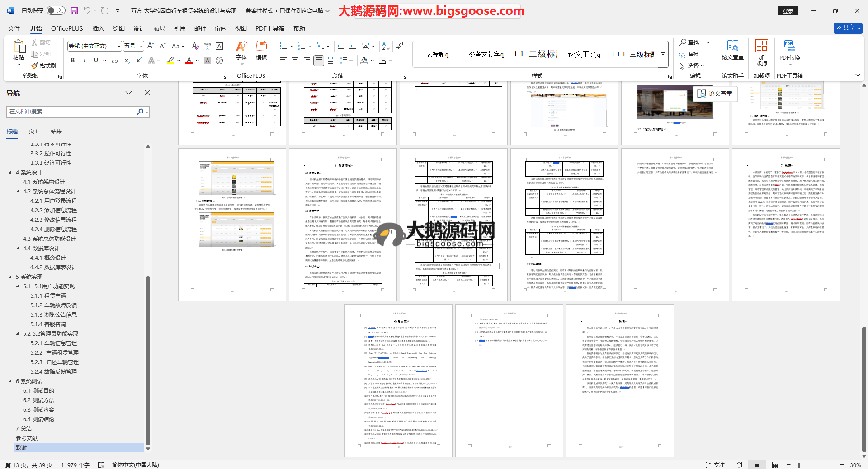Click the navigation search input field
Screen dimensions: 868x469
[x=72, y=112]
